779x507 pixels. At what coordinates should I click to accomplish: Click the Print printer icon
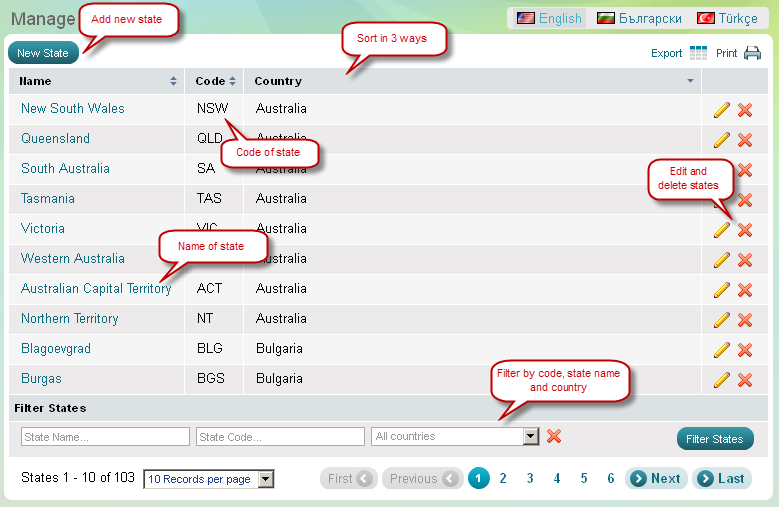click(x=752, y=53)
